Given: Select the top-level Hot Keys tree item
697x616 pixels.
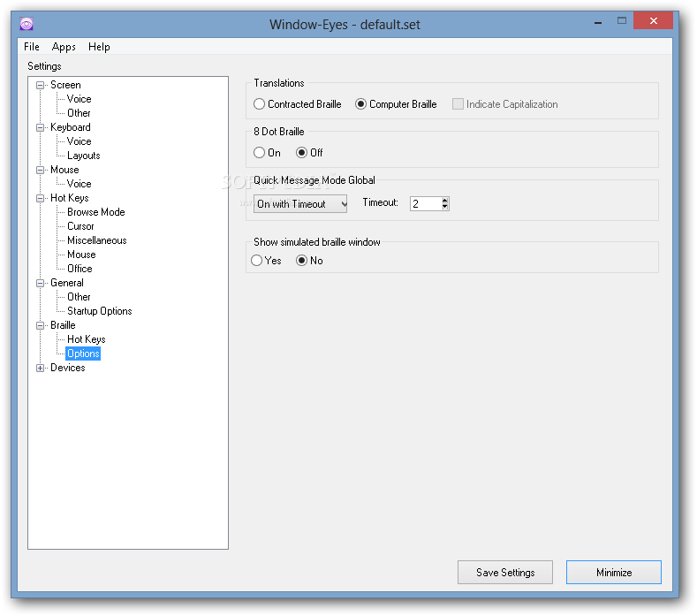Looking at the screenshot, I should (69, 198).
